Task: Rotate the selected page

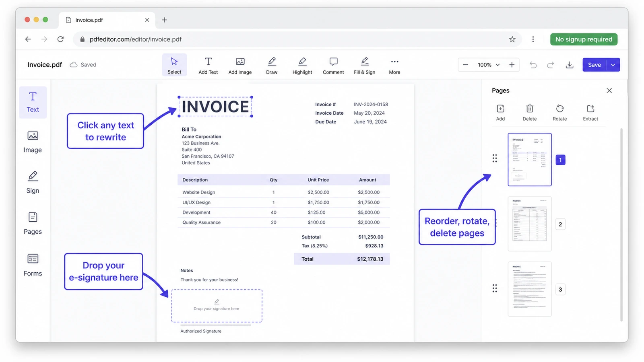Action: [x=559, y=113]
